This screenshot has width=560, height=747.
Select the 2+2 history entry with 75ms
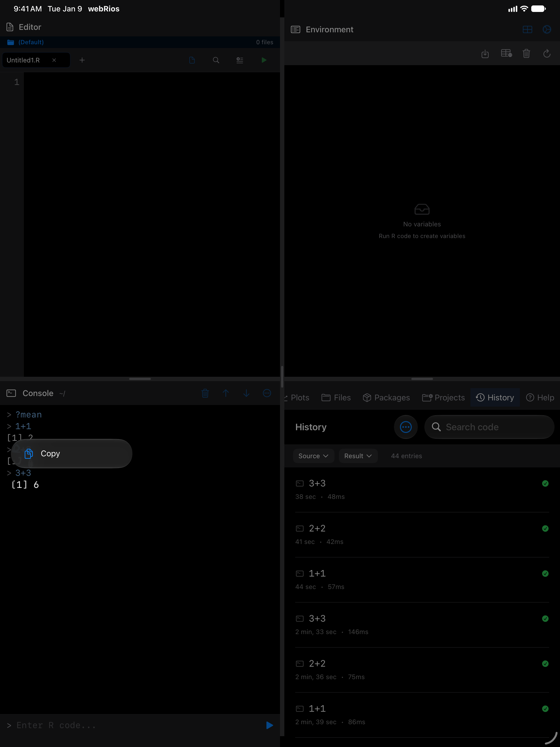pos(422,670)
